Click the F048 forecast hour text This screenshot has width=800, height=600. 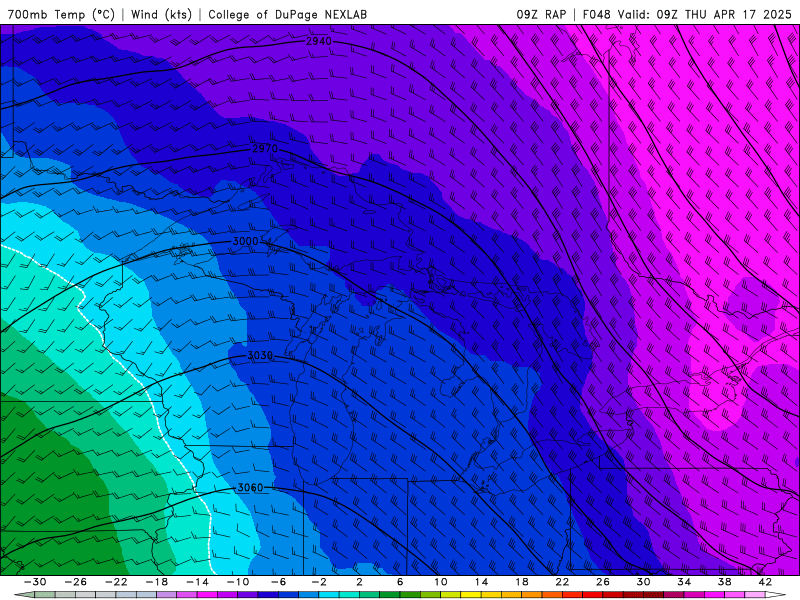(x=596, y=14)
